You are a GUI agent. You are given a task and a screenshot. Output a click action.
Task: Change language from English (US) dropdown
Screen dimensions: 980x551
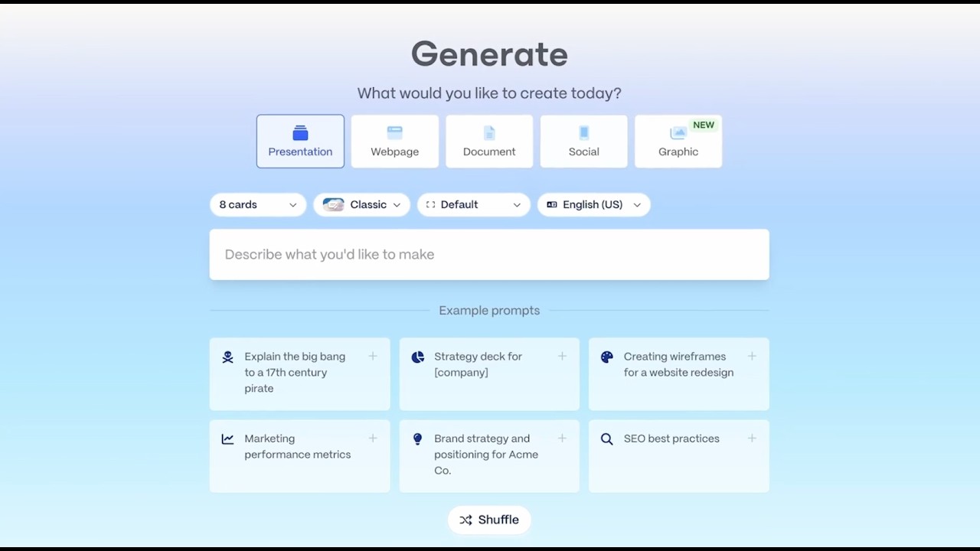click(x=593, y=205)
